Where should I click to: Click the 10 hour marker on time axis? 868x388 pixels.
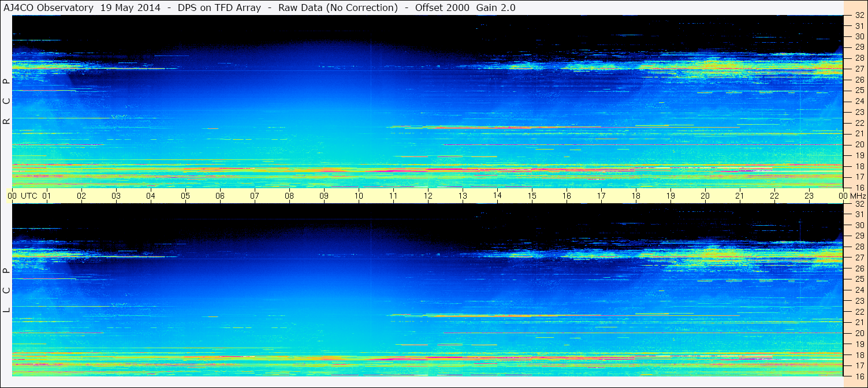coord(359,196)
